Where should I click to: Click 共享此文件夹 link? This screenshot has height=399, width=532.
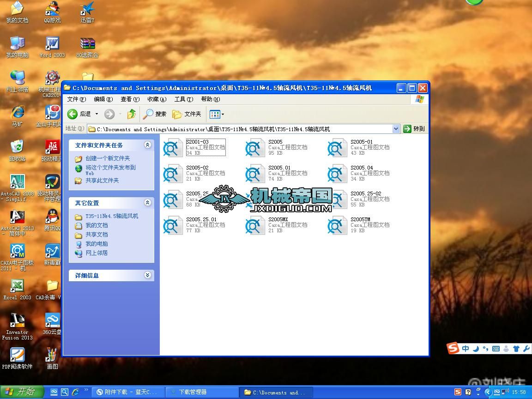click(x=102, y=181)
